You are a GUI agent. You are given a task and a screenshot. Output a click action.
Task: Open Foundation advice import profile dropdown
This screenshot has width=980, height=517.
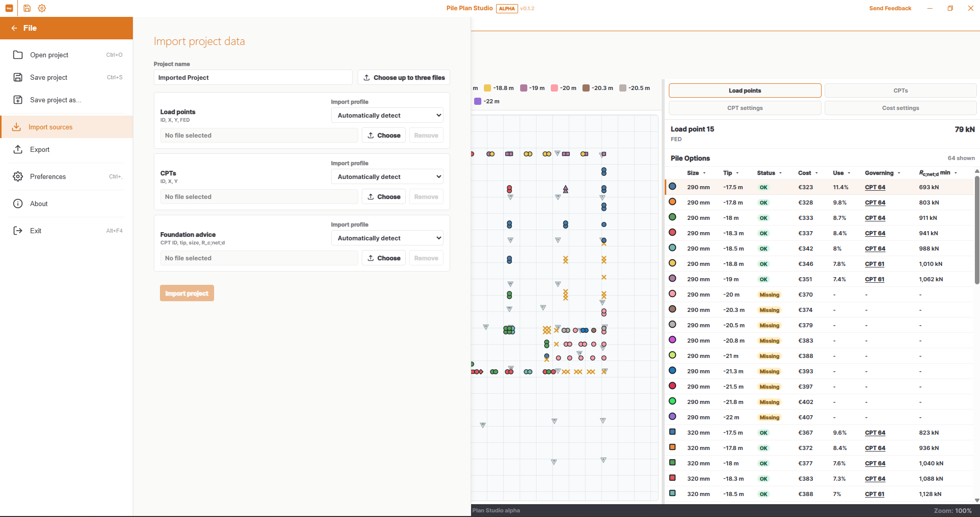click(x=387, y=238)
